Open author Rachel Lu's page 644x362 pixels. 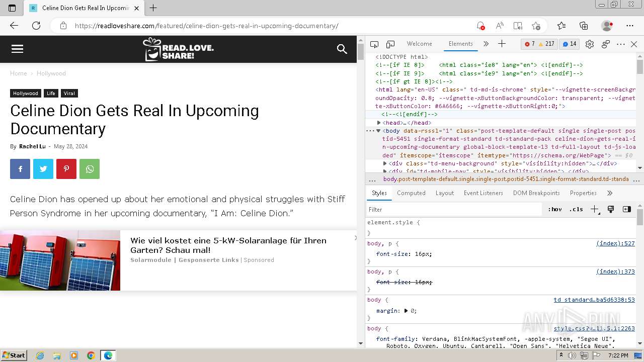(32, 146)
